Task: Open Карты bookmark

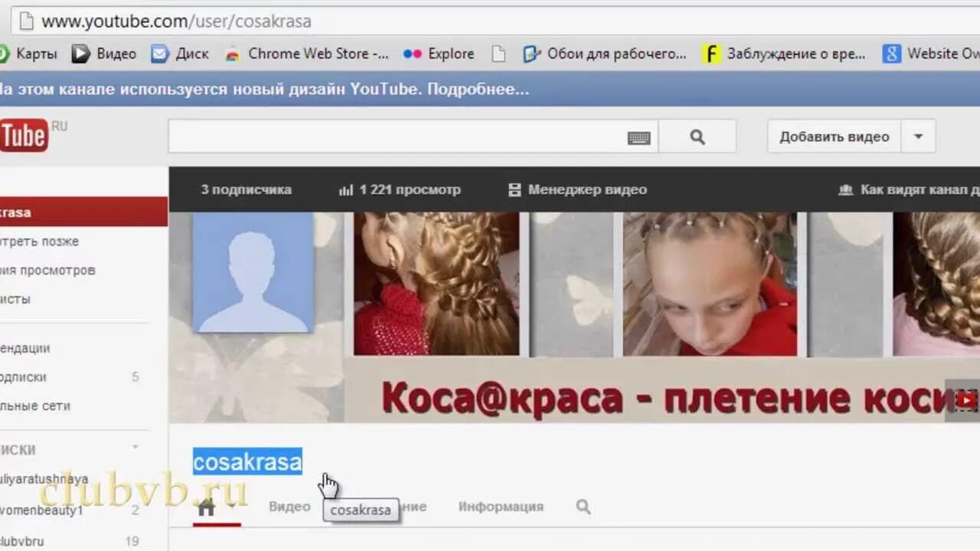Action: (28, 54)
